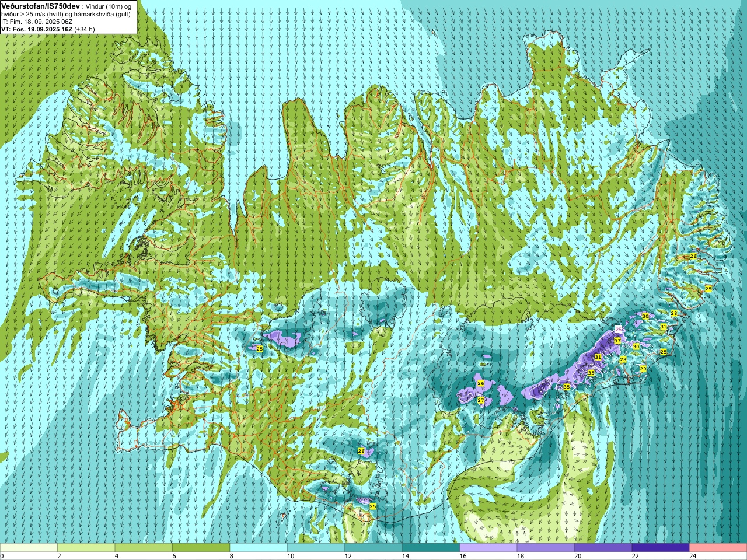Image resolution: width=747 pixels, height=560 pixels.
Task: Select the "VT: Fös. 19.09.2025 16Z" valid time
Action: click(37, 29)
